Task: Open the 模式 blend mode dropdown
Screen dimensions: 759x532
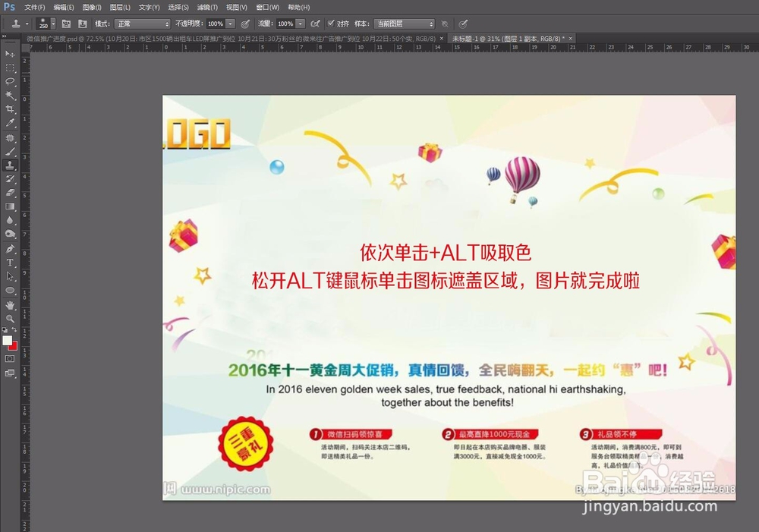Action: click(143, 24)
